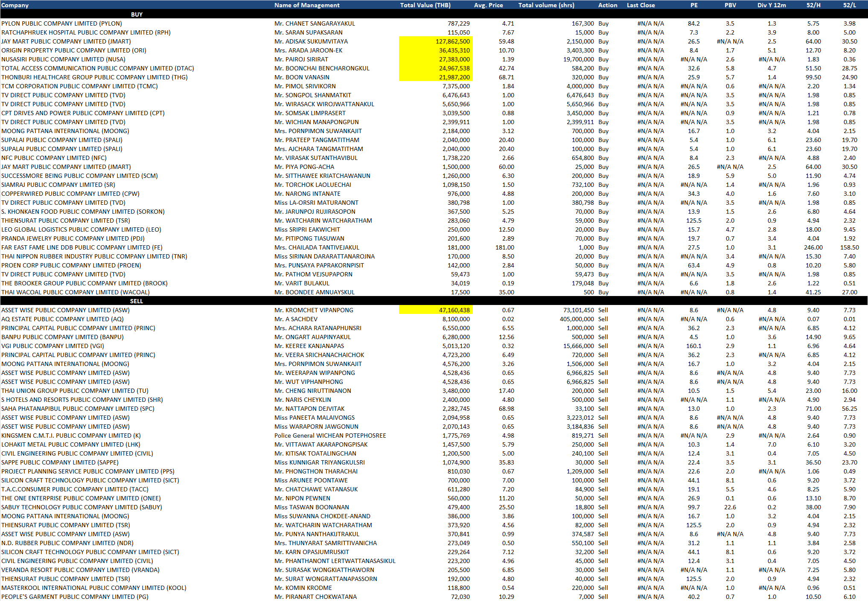Click Police General WICHEAN POTEPHOSREE name
Screen dimensions: 868x601
click(330, 436)
